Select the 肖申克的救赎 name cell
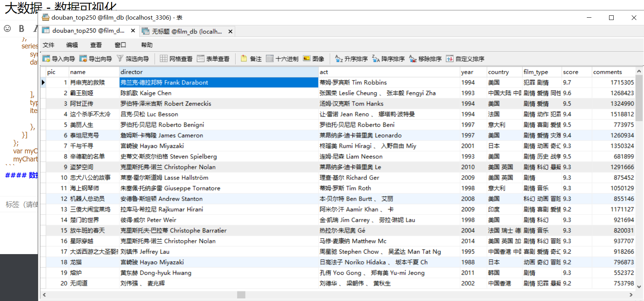Viewport: 644px width, 301px height. pos(94,83)
